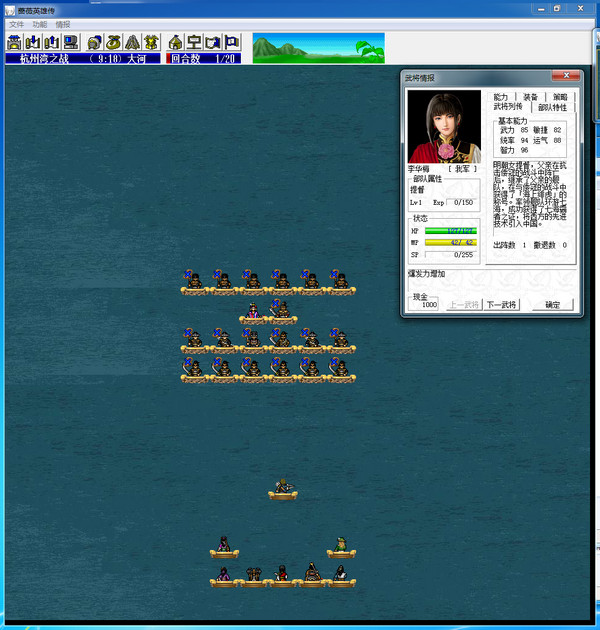The image size is (600, 630).
Task: Open the 情报 menu
Action: click(63, 25)
